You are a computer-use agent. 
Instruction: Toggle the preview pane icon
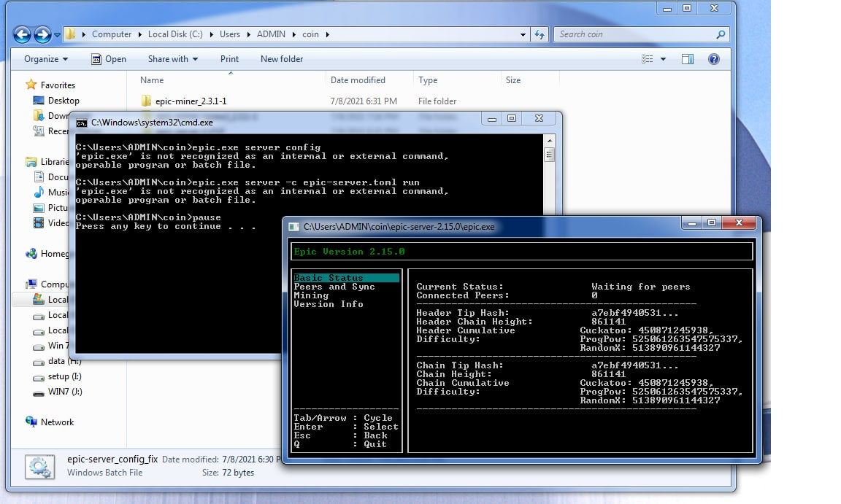coord(688,59)
